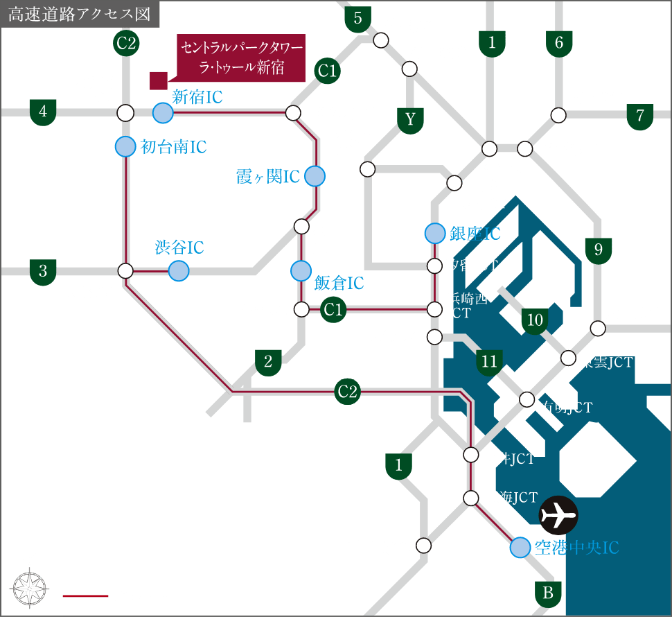Click the airplane airport icon
The height and width of the screenshot is (617, 672).
(558, 515)
